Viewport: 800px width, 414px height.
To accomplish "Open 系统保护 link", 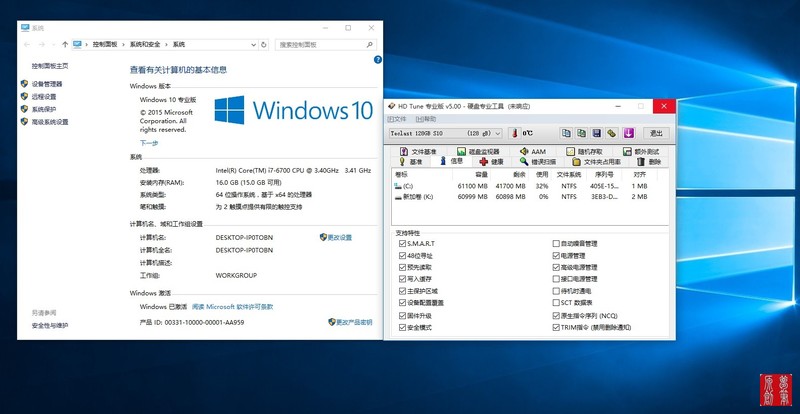I will pyautogui.click(x=44, y=109).
